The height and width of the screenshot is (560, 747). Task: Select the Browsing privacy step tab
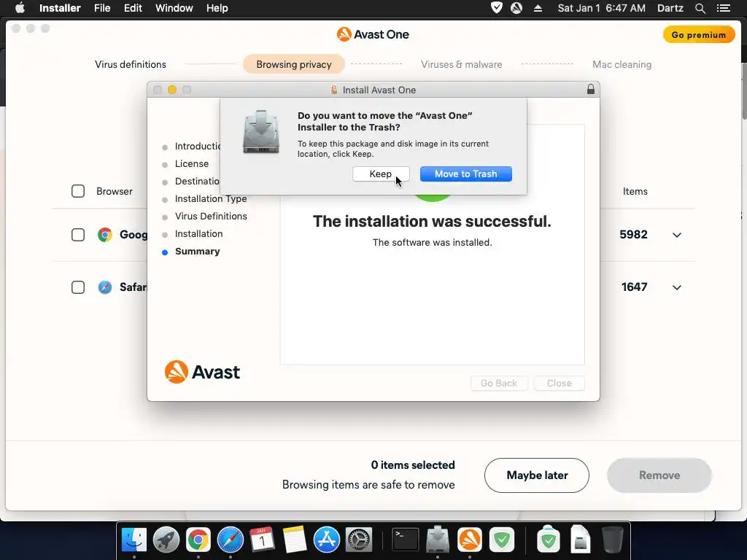[x=294, y=64]
